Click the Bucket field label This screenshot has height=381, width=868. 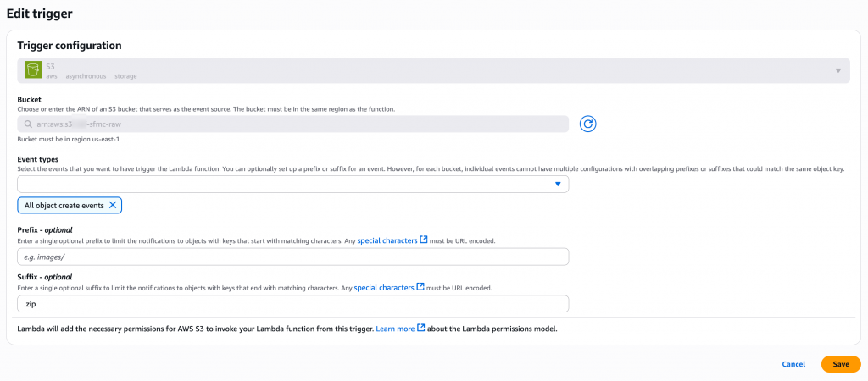30,100
